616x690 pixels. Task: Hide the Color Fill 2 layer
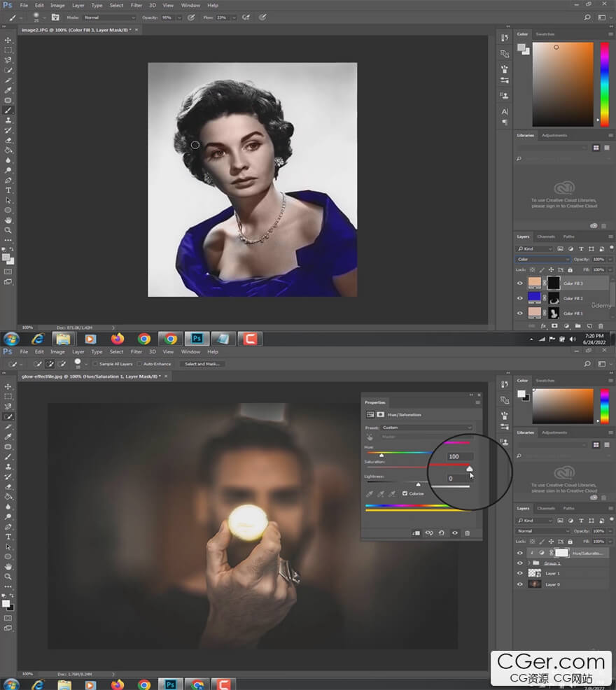pos(519,298)
